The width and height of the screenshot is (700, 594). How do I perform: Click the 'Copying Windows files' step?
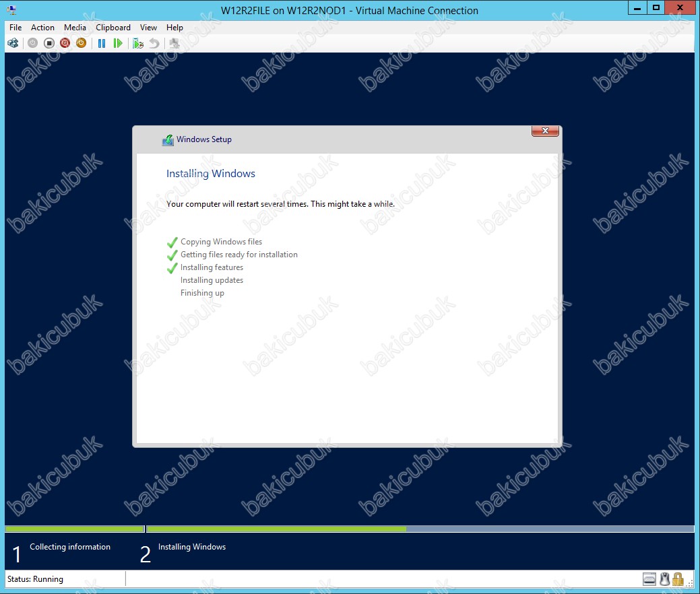[221, 242]
